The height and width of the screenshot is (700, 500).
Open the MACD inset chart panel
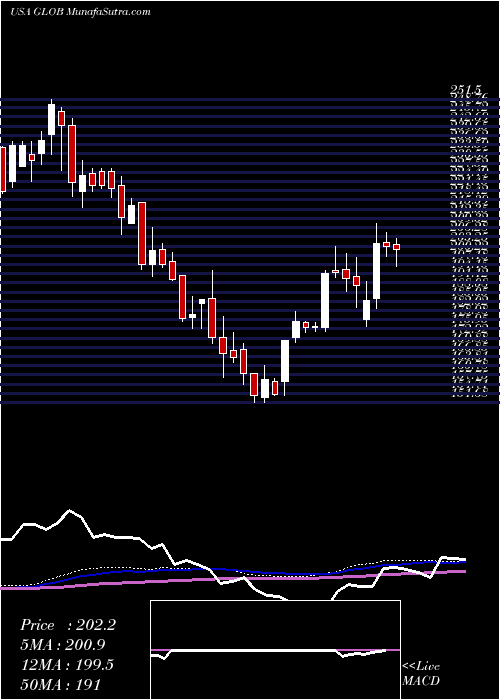[275, 650]
